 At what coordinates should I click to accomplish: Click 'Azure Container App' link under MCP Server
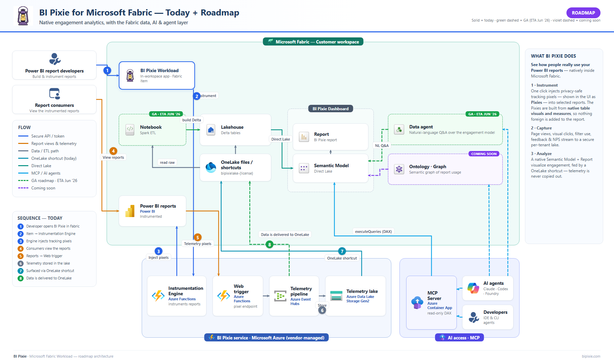[x=440, y=306]
